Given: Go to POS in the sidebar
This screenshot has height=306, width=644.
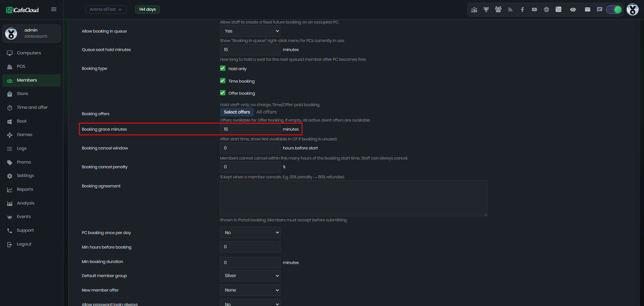Looking at the screenshot, I should pyautogui.click(x=32, y=67).
